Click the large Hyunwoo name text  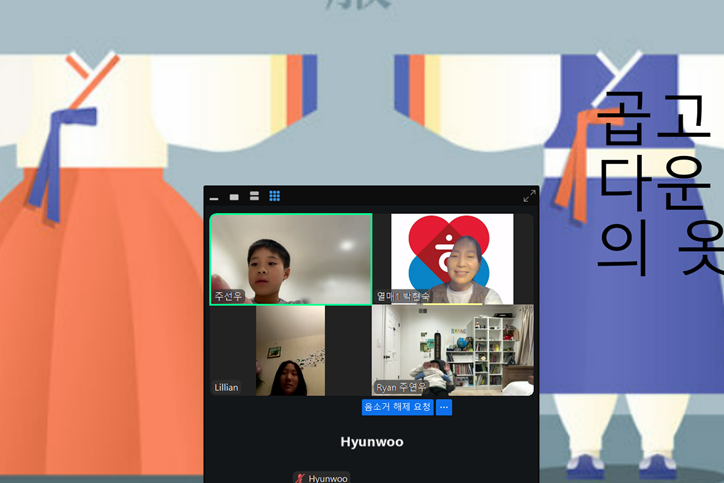click(371, 442)
